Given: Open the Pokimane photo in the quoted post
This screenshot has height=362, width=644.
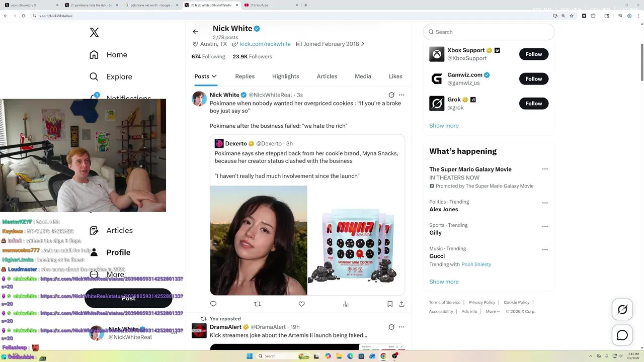Looking at the screenshot, I should (259, 240).
